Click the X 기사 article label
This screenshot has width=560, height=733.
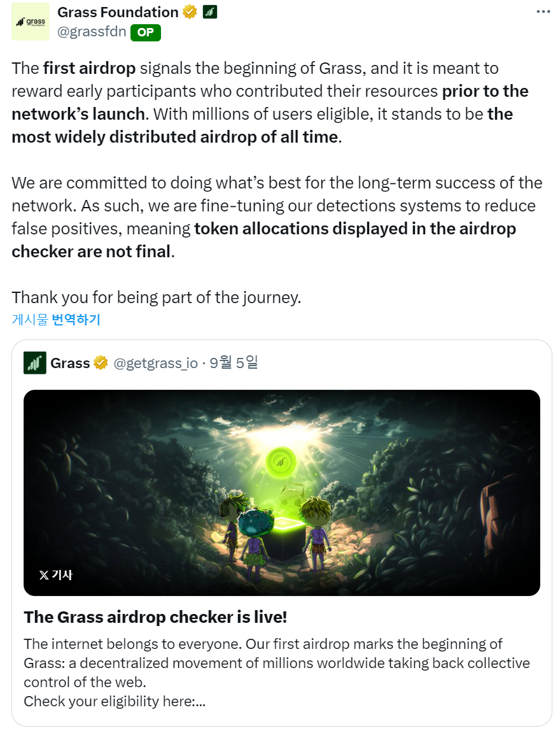pyautogui.click(x=56, y=575)
